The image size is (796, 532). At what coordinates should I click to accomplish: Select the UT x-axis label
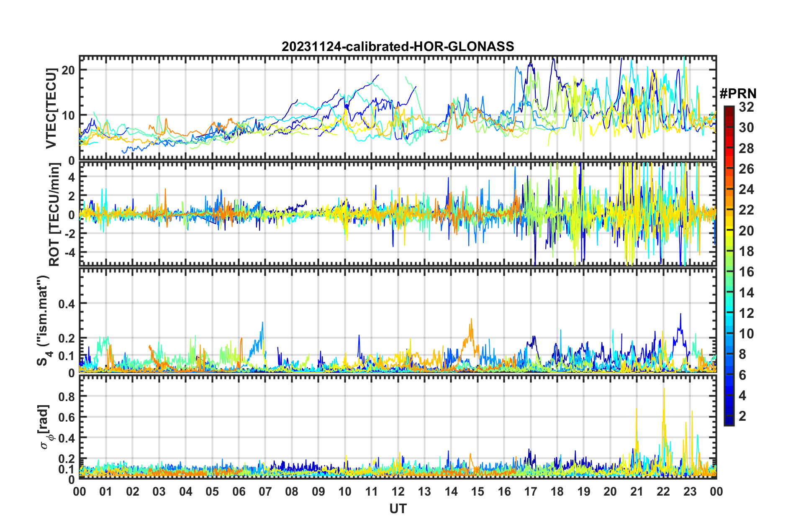398,509
